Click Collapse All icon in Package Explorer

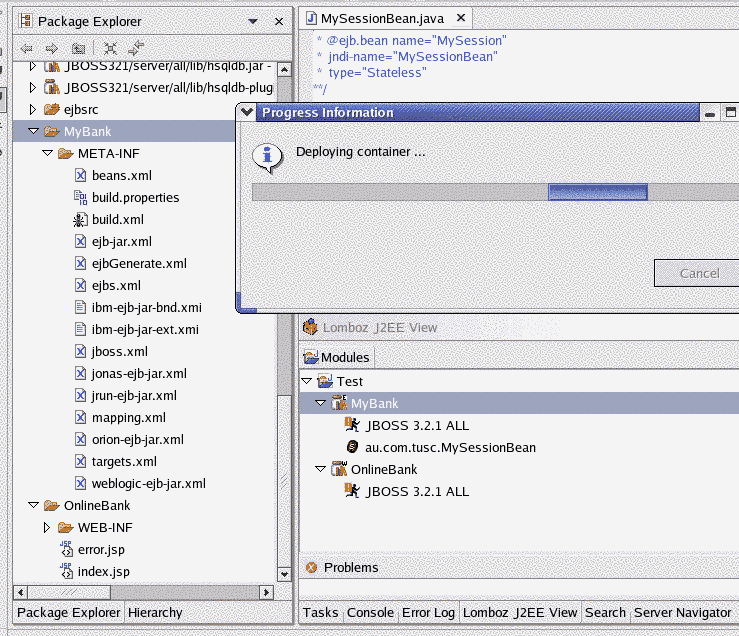pyautogui.click(x=111, y=48)
